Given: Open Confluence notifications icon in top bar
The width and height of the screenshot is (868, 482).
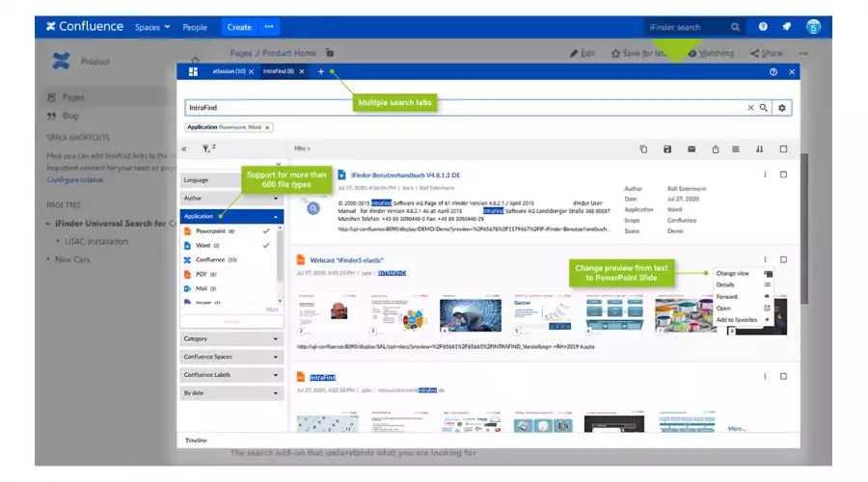Looking at the screenshot, I should [x=787, y=27].
